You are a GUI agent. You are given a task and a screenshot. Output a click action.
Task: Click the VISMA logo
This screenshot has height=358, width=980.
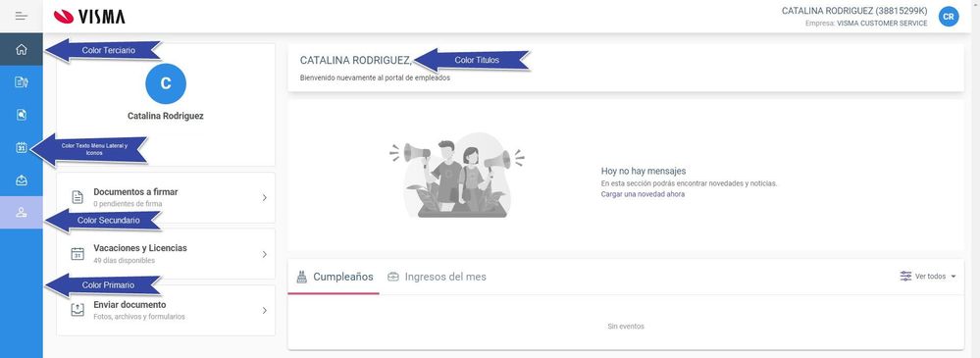[89, 17]
